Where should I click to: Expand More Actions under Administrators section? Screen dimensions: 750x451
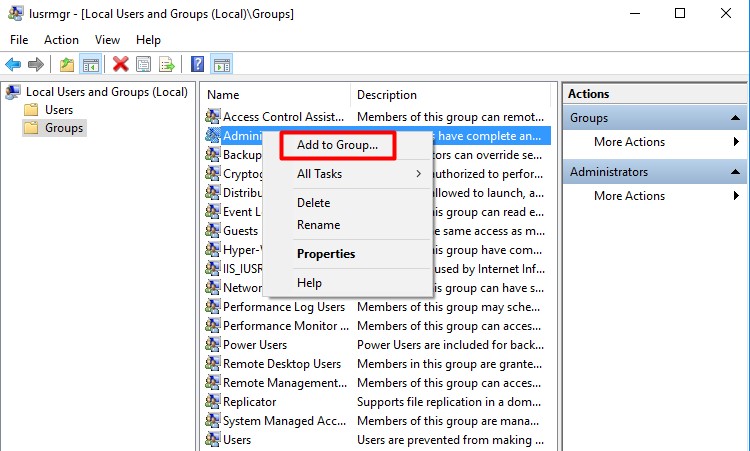pyautogui.click(x=629, y=196)
